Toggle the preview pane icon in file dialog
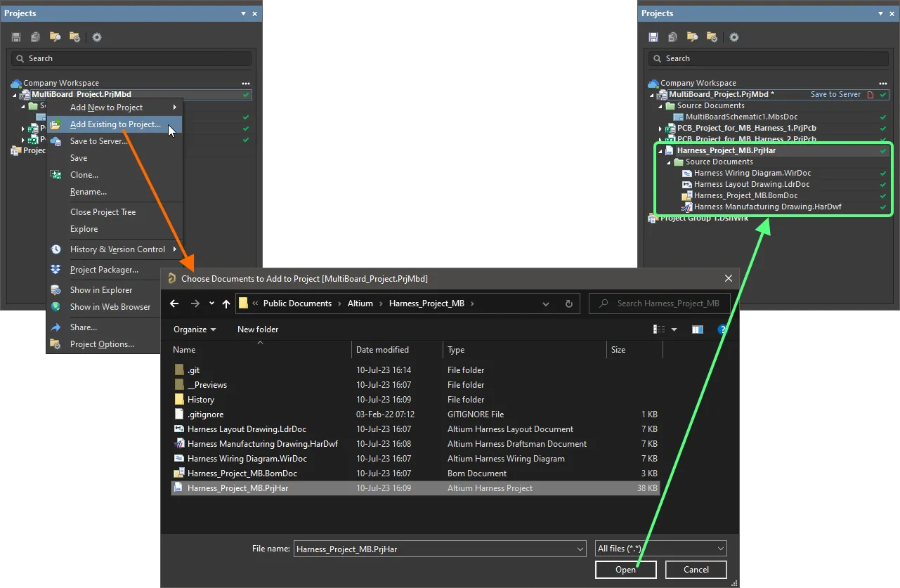Screen dimensions: 900x588 (697, 329)
